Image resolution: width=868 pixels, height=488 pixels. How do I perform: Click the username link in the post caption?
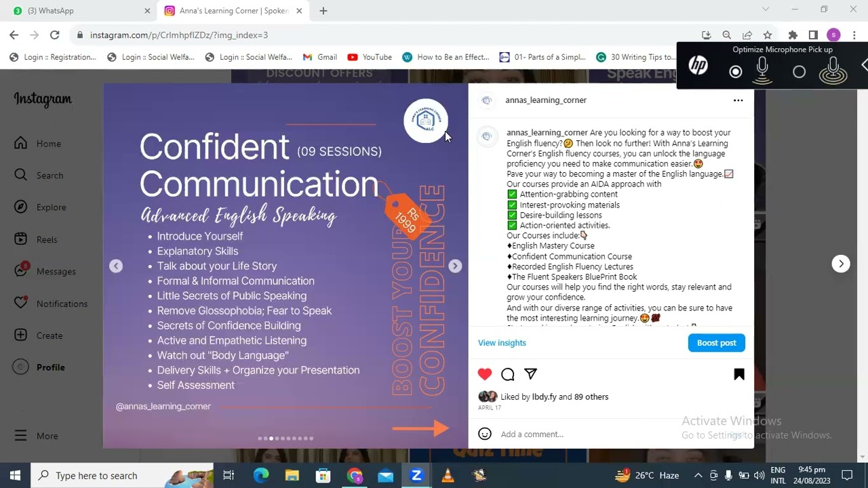547,133
